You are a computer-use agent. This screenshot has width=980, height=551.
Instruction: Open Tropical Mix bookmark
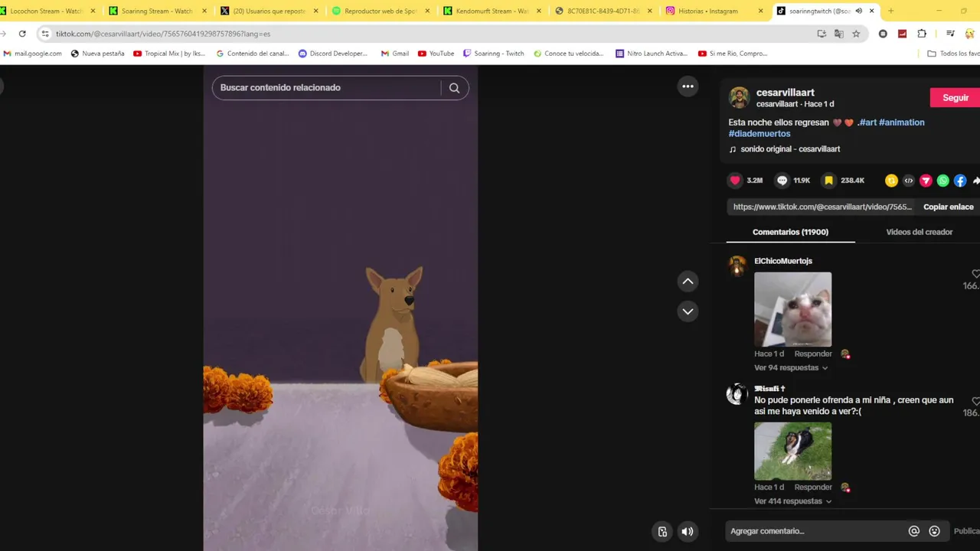[x=169, y=54]
